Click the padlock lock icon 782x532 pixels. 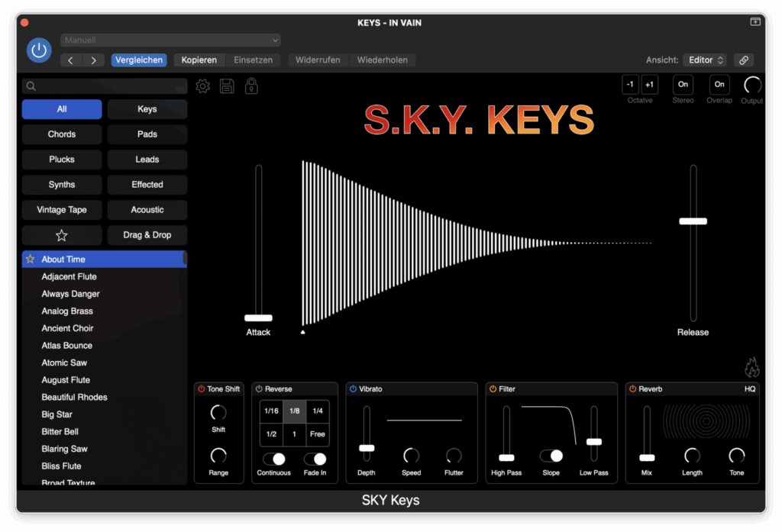pyautogui.click(x=250, y=86)
